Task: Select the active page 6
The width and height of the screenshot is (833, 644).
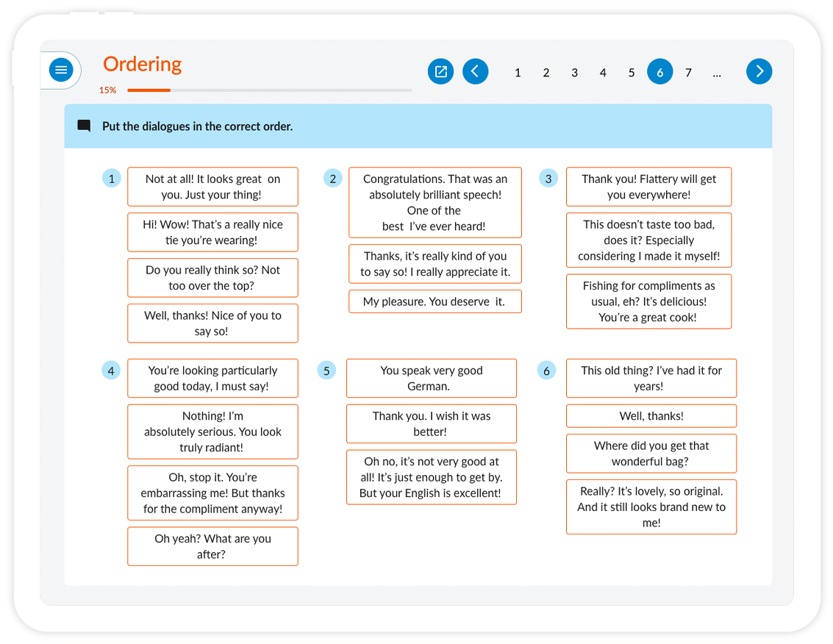Action: (659, 72)
